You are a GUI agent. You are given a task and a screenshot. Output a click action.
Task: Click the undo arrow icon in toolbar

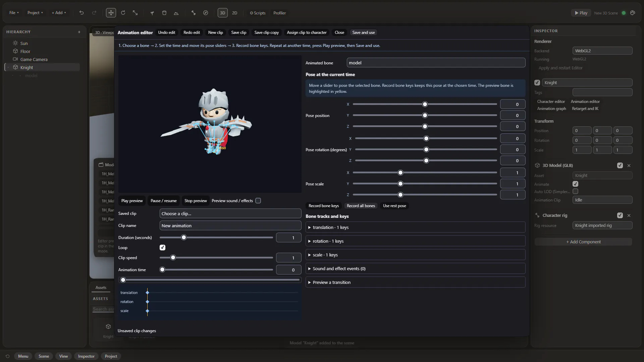(81, 13)
